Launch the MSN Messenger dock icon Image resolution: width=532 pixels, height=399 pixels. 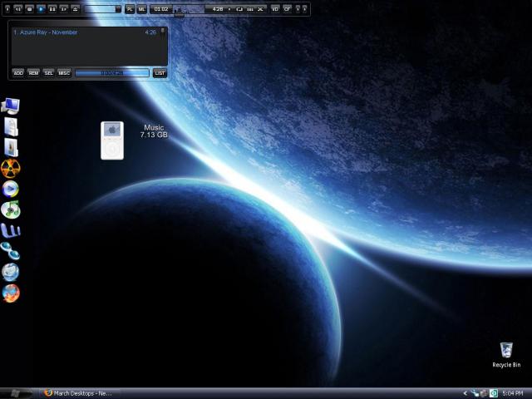point(10,251)
